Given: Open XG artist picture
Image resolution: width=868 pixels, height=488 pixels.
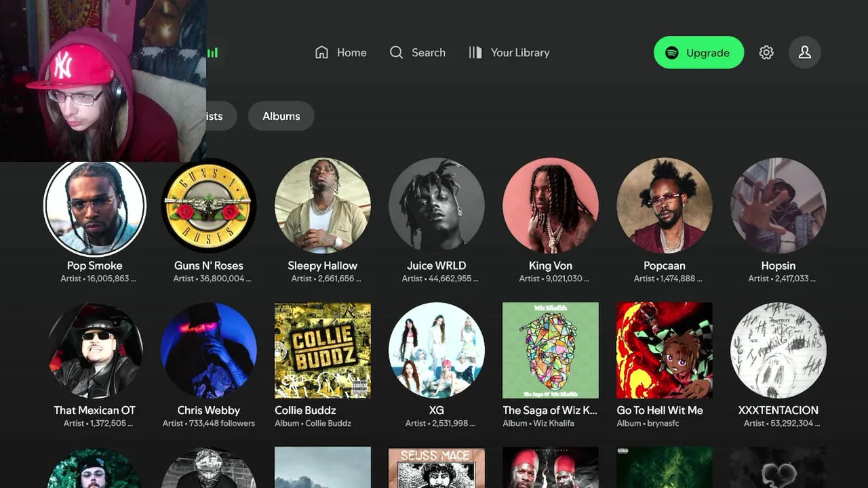Looking at the screenshot, I should pyautogui.click(x=437, y=350).
